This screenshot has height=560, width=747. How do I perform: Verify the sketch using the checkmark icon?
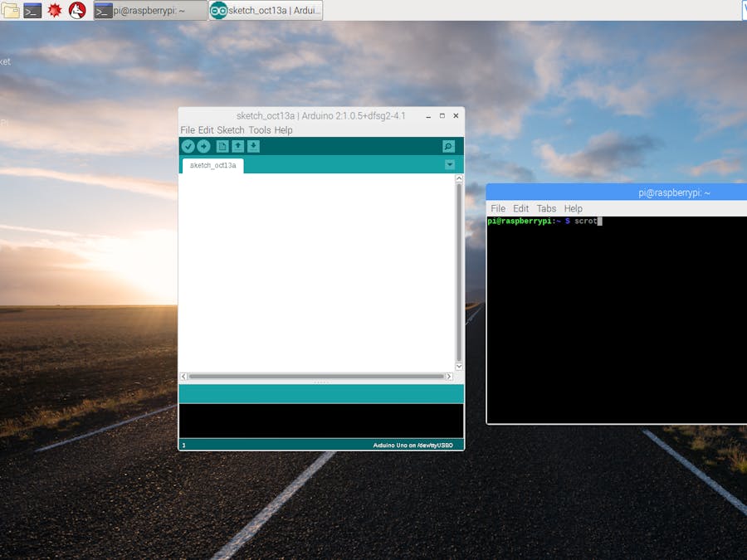click(188, 146)
